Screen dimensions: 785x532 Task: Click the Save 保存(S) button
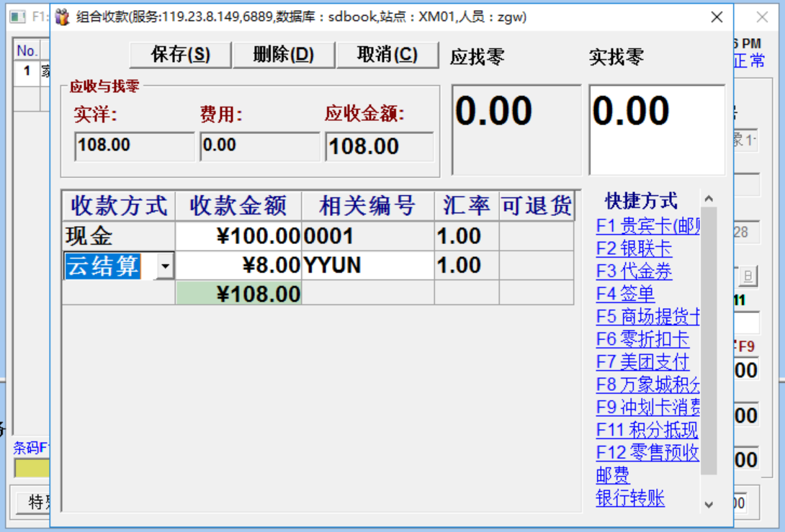click(180, 55)
